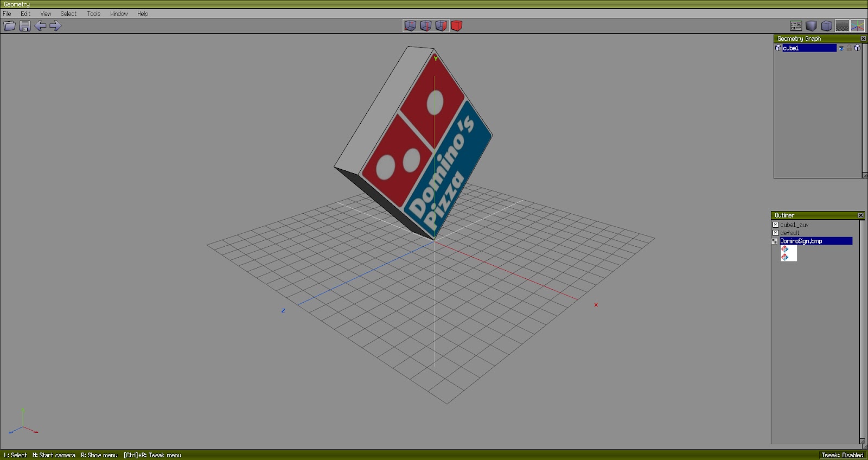Screen dimensions: 868x460
Task: Click the Geometry Graph panel title
Action: click(x=799, y=39)
